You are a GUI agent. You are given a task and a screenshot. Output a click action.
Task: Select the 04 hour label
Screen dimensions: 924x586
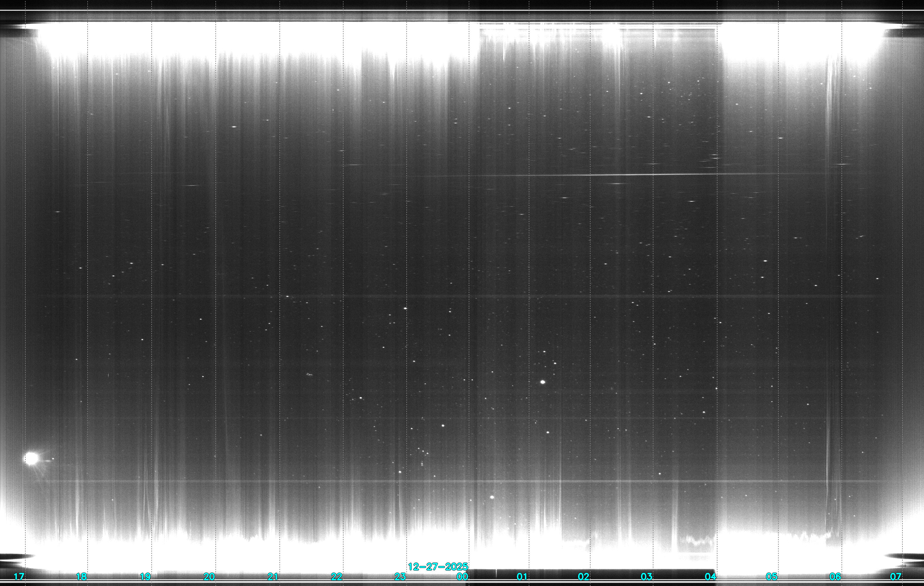pyautogui.click(x=710, y=576)
